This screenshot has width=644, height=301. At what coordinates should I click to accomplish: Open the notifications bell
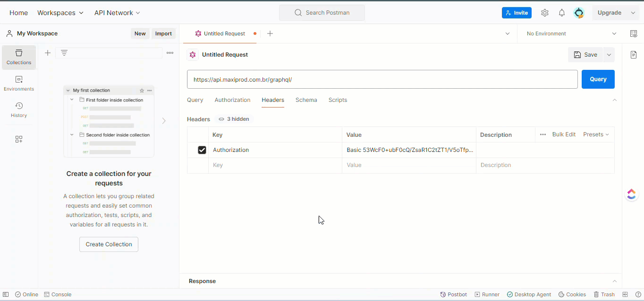coord(562,13)
